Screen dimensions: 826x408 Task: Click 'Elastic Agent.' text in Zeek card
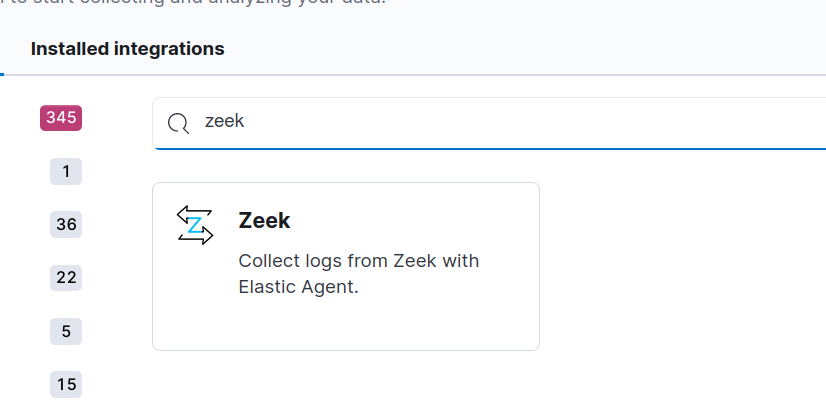coord(298,287)
